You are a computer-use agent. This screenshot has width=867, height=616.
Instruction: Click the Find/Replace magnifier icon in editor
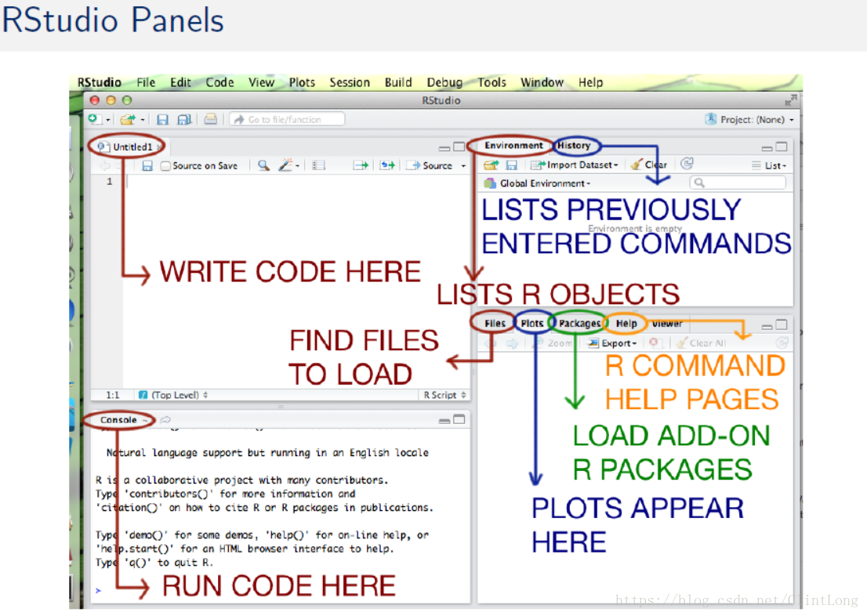click(x=263, y=165)
